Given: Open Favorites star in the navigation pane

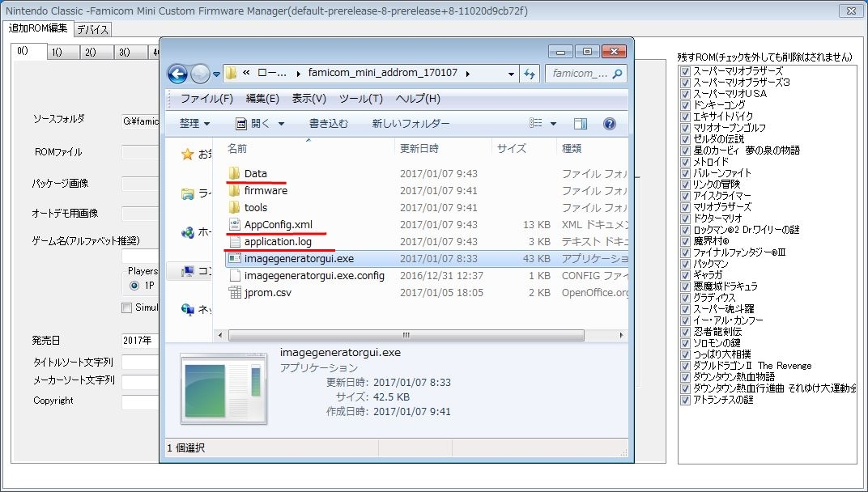Looking at the screenshot, I should pos(188,154).
